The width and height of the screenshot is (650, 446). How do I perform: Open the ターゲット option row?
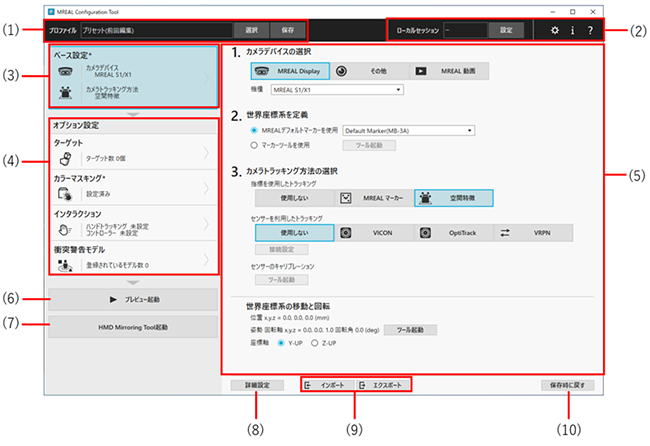pyautogui.click(x=133, y=152)
